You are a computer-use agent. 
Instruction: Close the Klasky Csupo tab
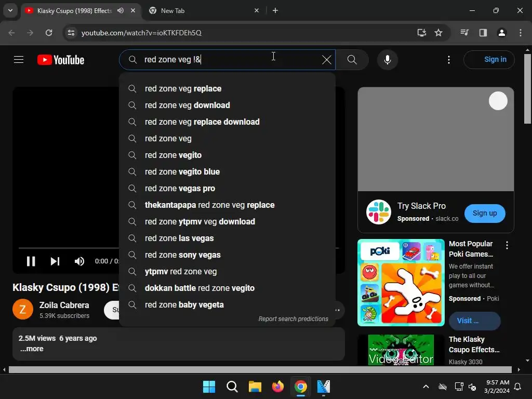point(133,10)
